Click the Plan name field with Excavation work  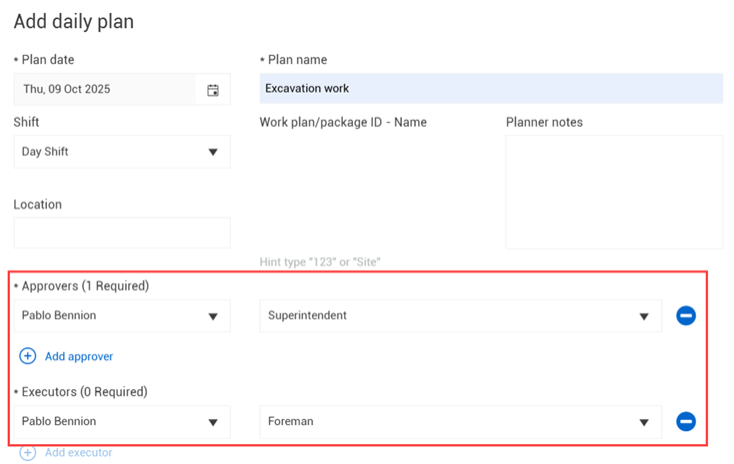click(x=490, y=89)
